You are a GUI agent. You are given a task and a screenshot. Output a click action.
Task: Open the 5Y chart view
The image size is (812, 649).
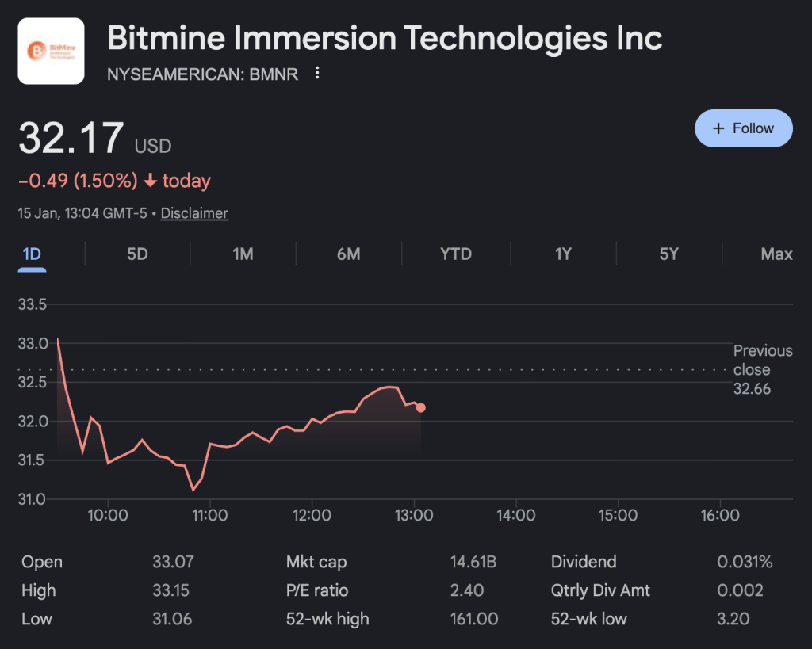668,254
